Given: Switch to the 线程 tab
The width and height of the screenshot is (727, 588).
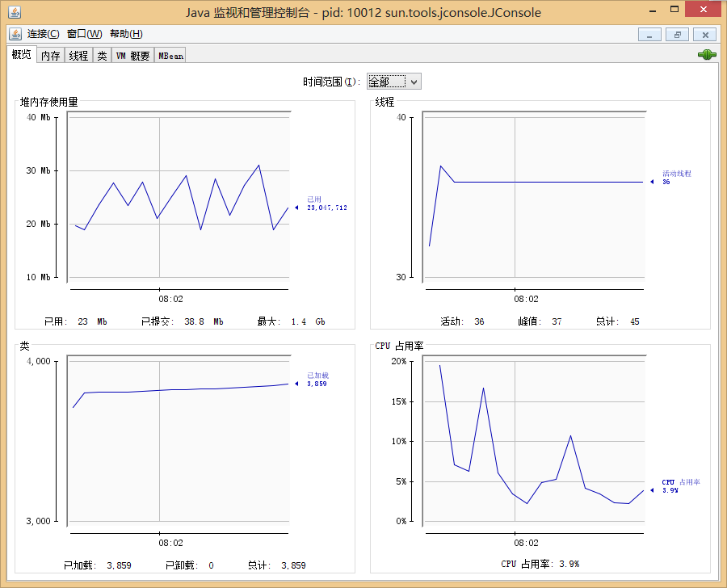Looking at the screenshot, I should point(78,56).
